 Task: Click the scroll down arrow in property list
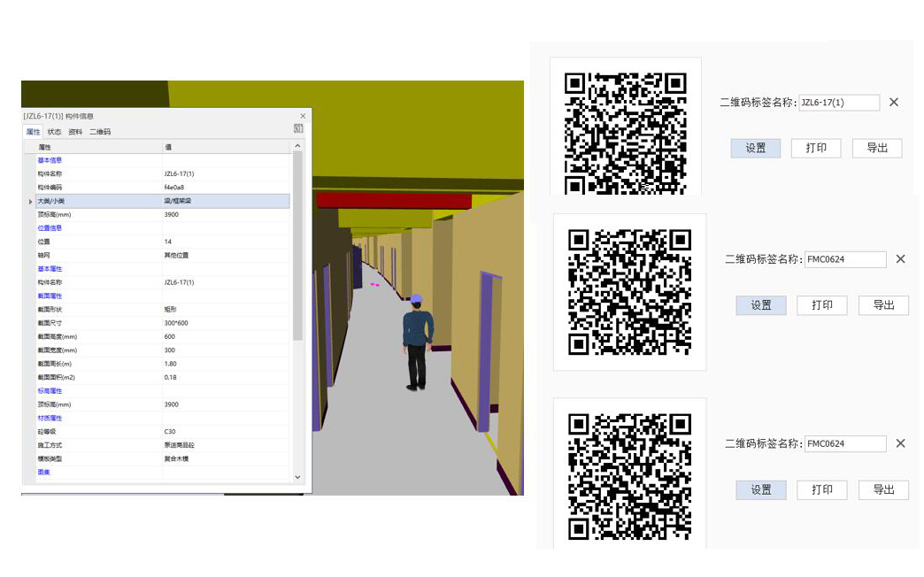point(297,477)
